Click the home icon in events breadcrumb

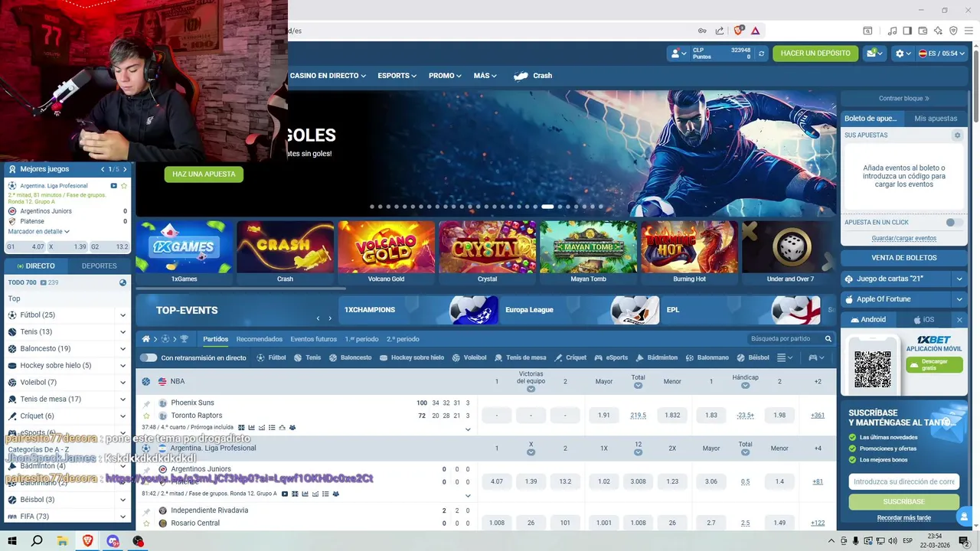click(x=146, y=339)
